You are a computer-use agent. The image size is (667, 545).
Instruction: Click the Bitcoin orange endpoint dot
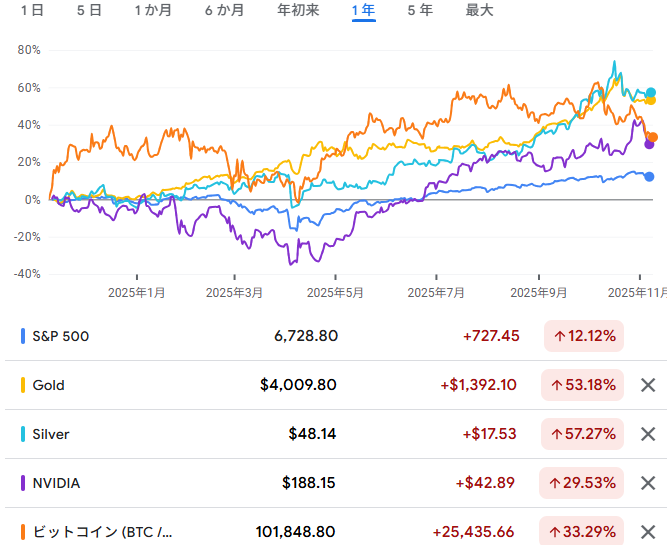coord(653,137)
